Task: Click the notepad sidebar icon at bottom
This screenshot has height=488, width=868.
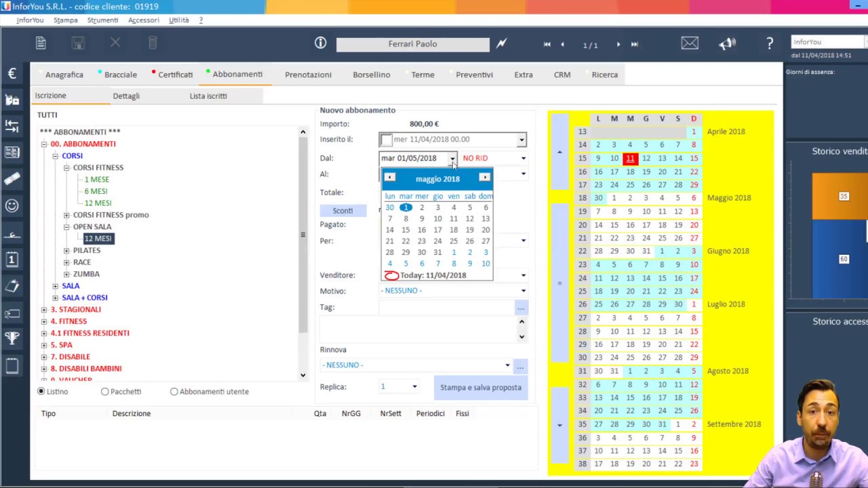Action: [x=12, y=366]
